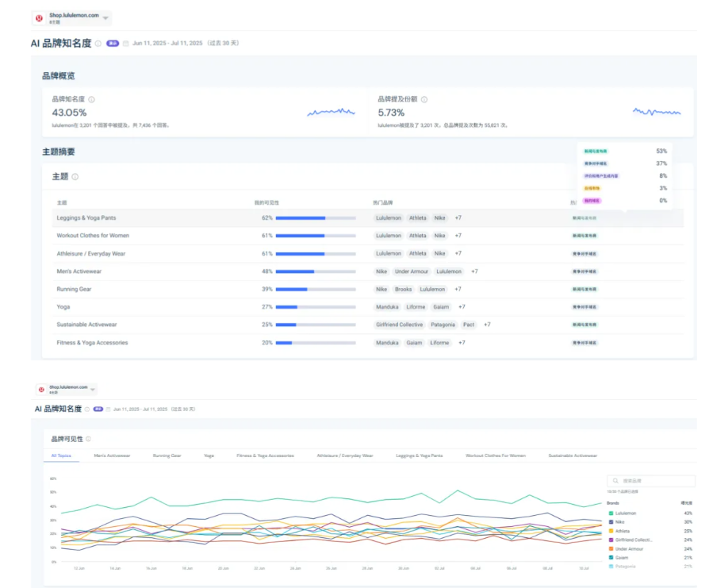This screenshot has width=717, height=588.
Task: Switch to the Fitness & Yoga Accessories chart tab
Action: click(265, 455)
